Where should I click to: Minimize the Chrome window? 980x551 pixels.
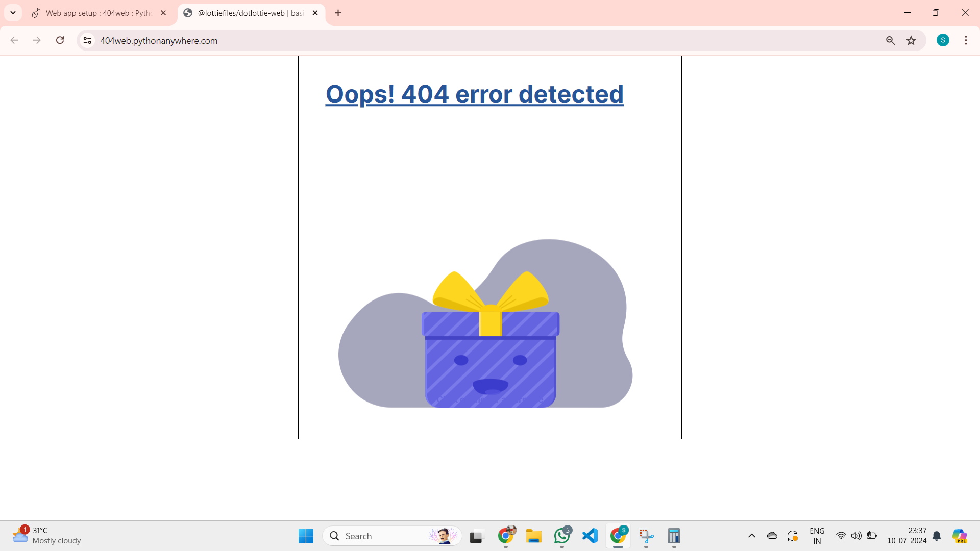(907, 13)
